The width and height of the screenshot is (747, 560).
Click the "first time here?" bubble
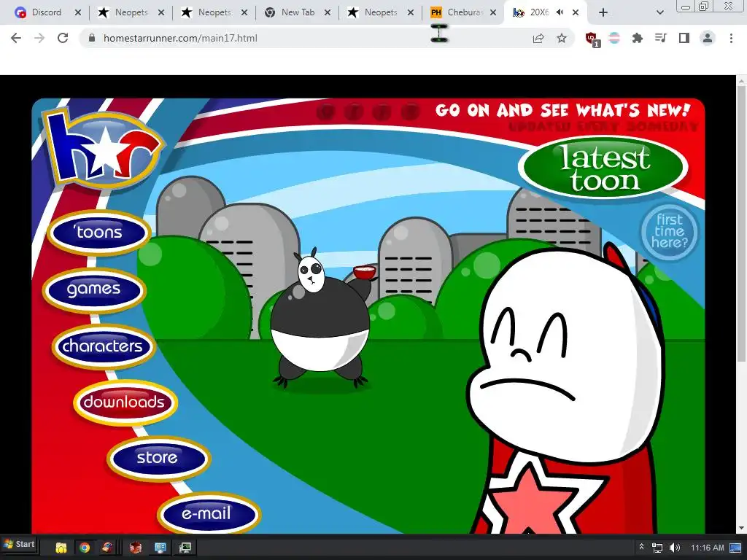[670, 232]
